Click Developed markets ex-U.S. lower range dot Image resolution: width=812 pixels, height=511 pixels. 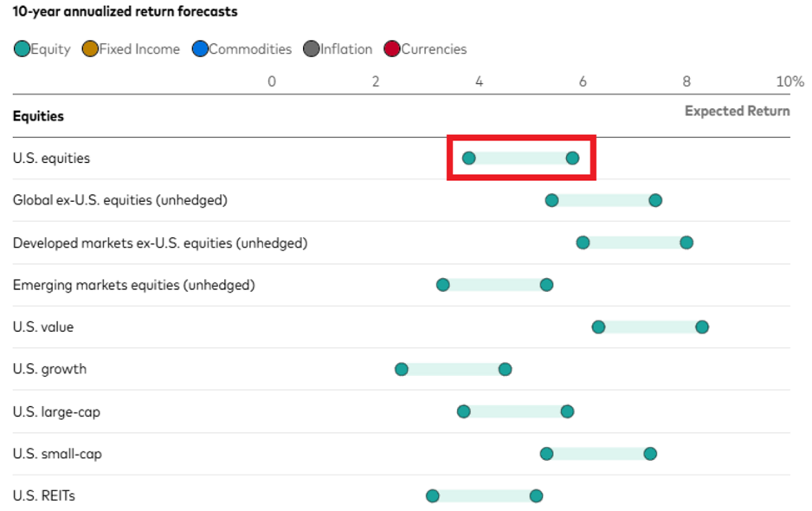(x=583, y=243)
